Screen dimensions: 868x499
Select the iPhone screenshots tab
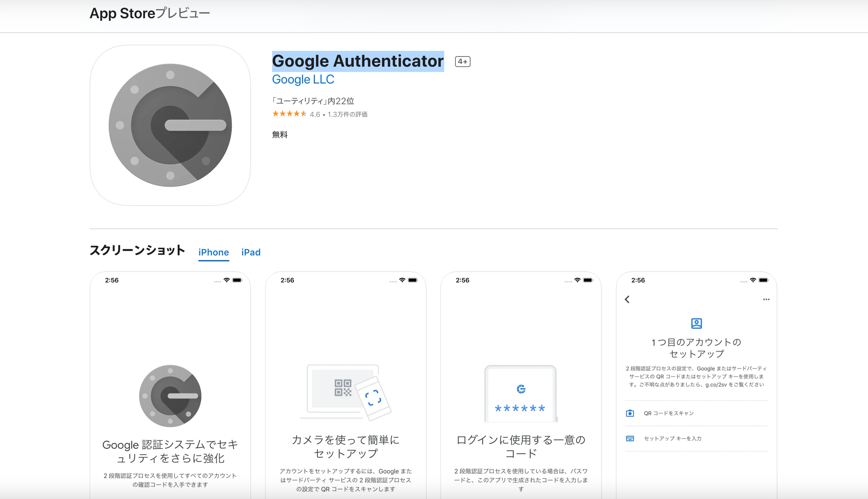pos(213,252)
